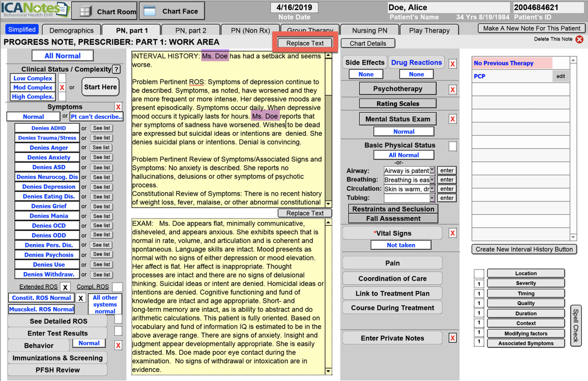Click the Clinical Status help question mark
Image resolution: width=588 pixels, height=381 pixels.
pyautogui.click(x=116, y=69)
